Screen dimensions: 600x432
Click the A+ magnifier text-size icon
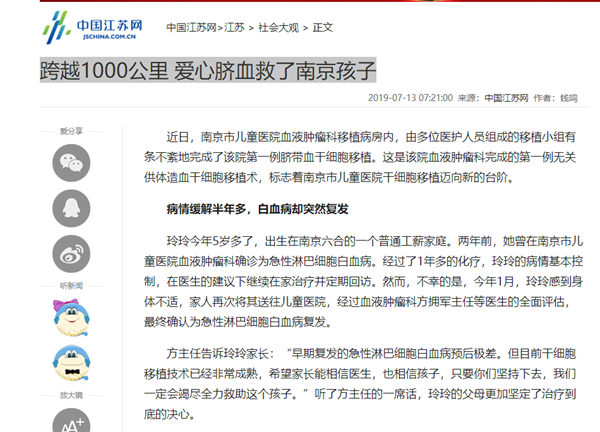coord(71,421)
